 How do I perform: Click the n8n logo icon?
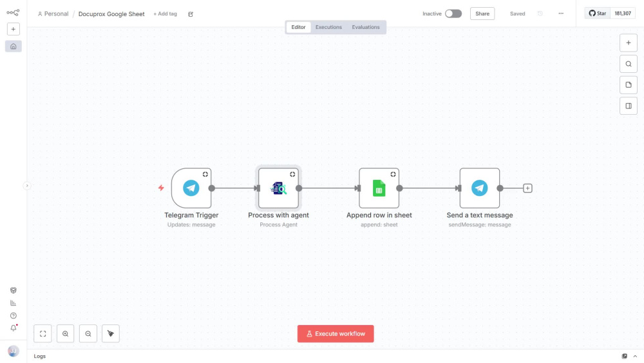click(x=13, y=13)
